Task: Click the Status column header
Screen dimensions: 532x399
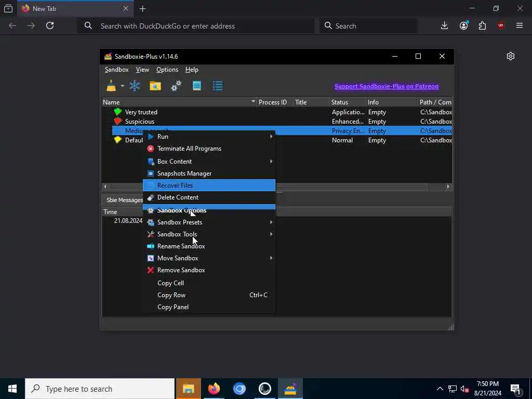Action: [348, 102]
